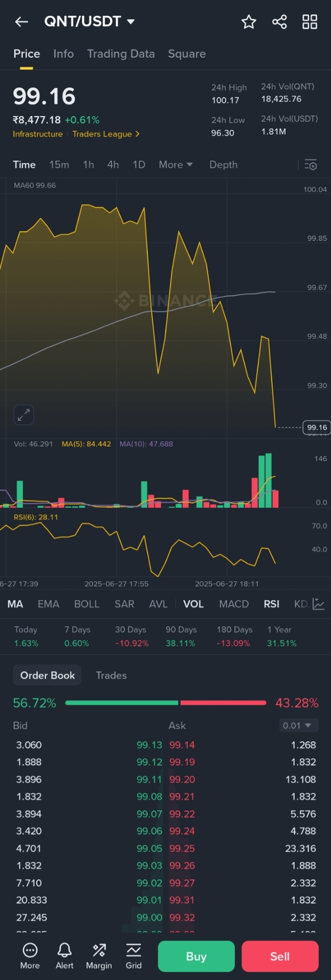Viewport: 331px width, 980px height.
Task: Select the 15m chart interval
Action: pyautogui.click(x=59, y=165)
